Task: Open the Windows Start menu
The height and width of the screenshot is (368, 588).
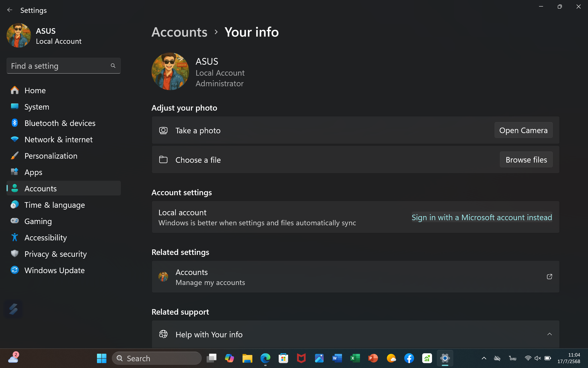Action: click(x=101, y=358)
